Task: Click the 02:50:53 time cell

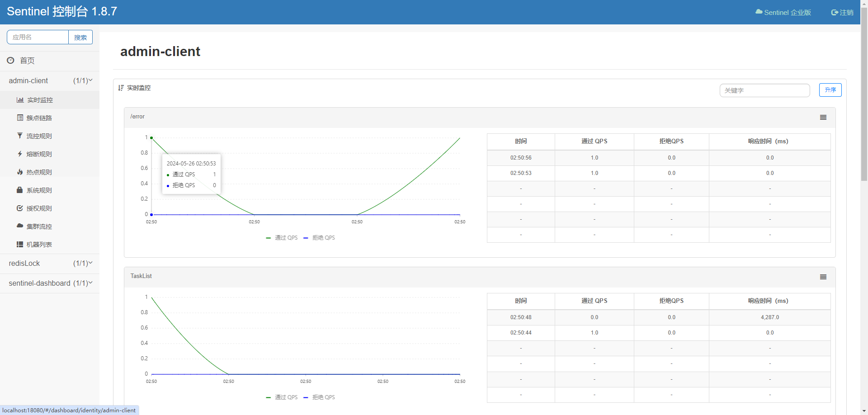Action: [521, 173]
